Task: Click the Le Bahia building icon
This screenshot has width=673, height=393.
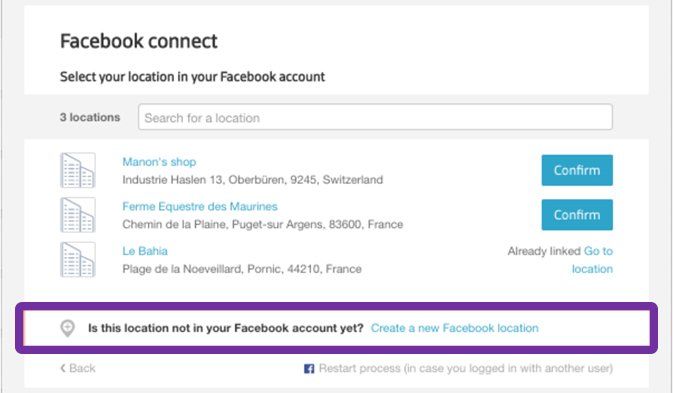Action: [78, 260]
